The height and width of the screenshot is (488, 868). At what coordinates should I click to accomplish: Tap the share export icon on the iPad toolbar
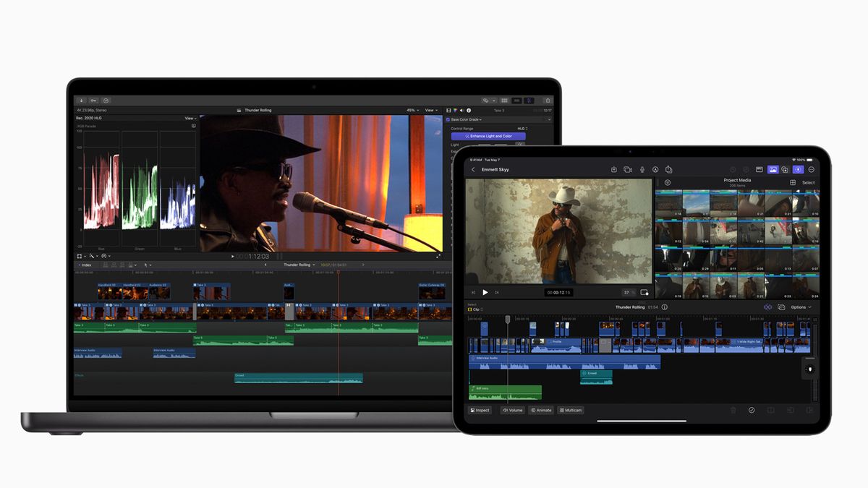(x=668, y=168)
